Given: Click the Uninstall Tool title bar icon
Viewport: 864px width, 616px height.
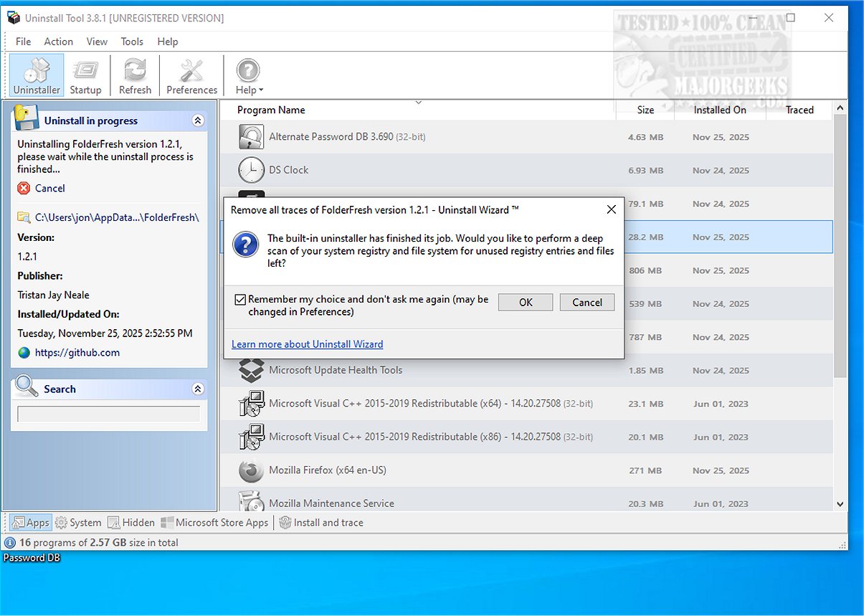Looking at the screenshot, I should coord(13,18).
